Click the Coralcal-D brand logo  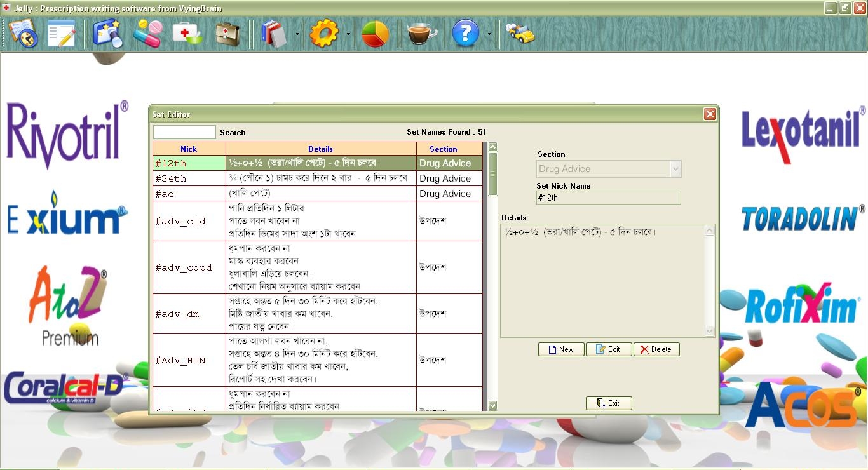pyautogui.click(x=65, y=387)
